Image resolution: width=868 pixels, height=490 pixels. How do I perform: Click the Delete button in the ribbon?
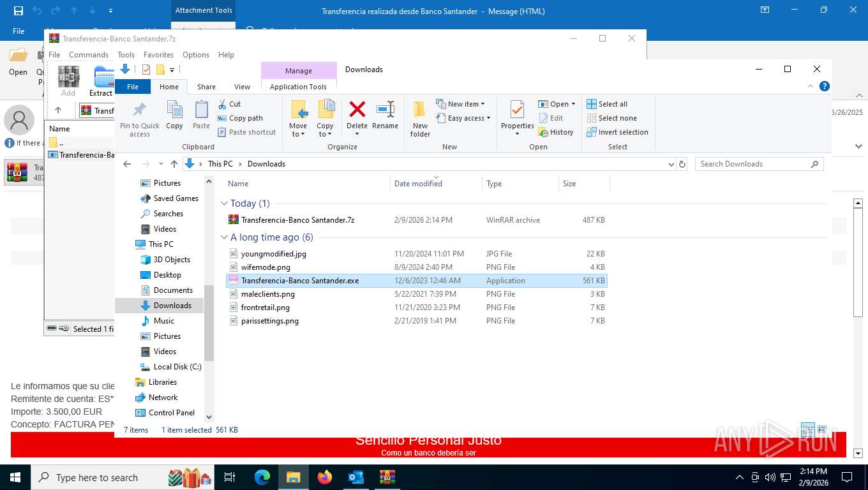point(357,117)
